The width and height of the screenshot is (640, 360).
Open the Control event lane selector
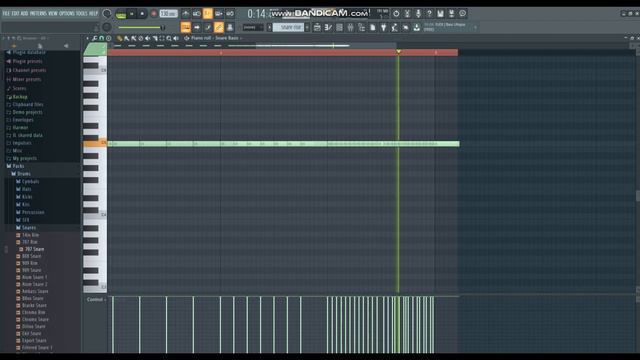click(x=96, y=300)
